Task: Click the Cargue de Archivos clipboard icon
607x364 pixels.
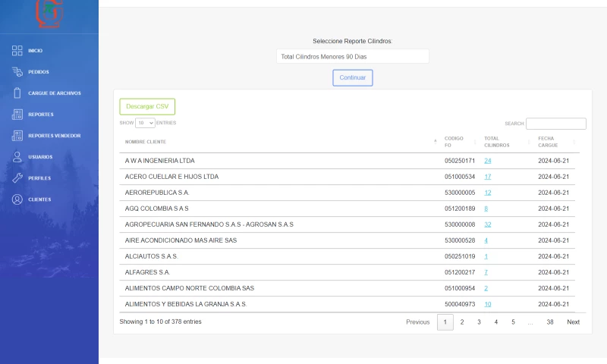Action: click(17, 93)
